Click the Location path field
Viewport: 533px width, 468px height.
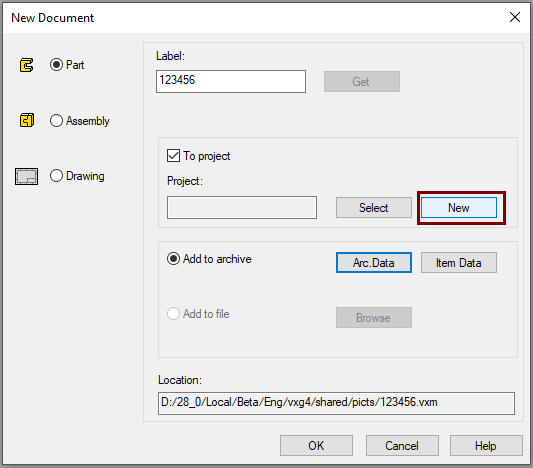(x=336, y=403)
